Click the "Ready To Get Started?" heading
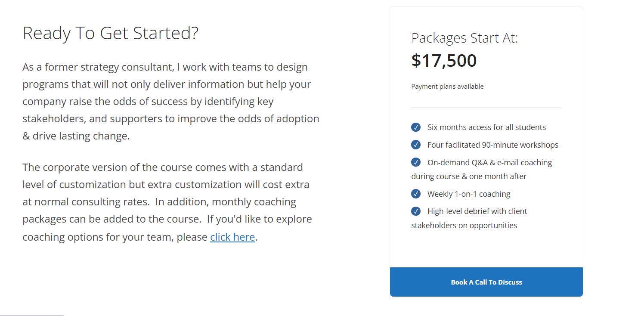Viewport: 644px width, 316px height. click(110, 34)
